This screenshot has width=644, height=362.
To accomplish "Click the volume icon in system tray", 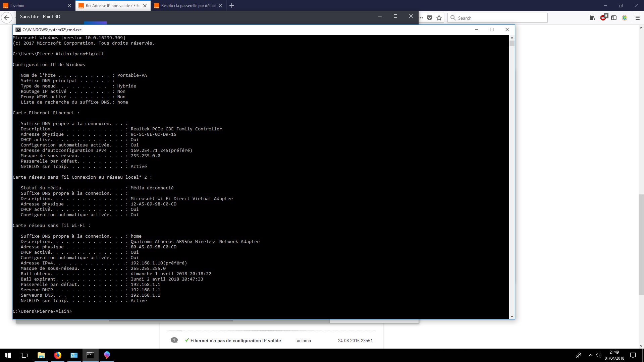I will [x=598, y=355].
